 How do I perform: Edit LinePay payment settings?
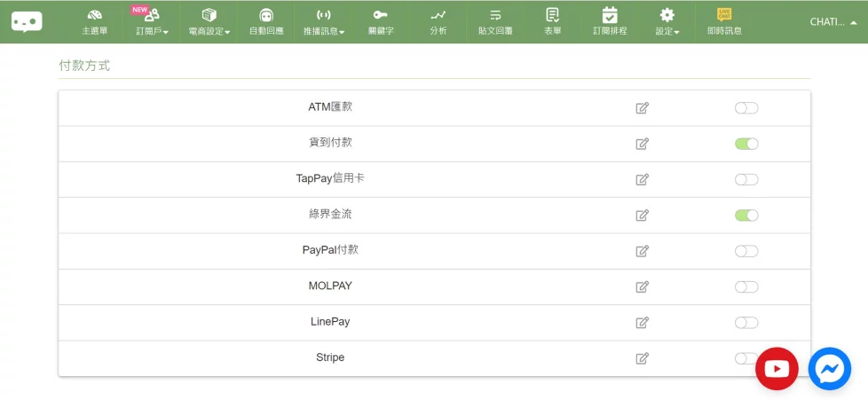643,323
